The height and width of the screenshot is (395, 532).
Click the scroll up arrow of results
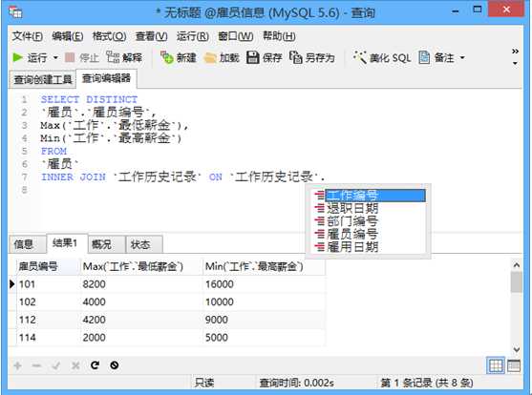click(x=517, y=265)
